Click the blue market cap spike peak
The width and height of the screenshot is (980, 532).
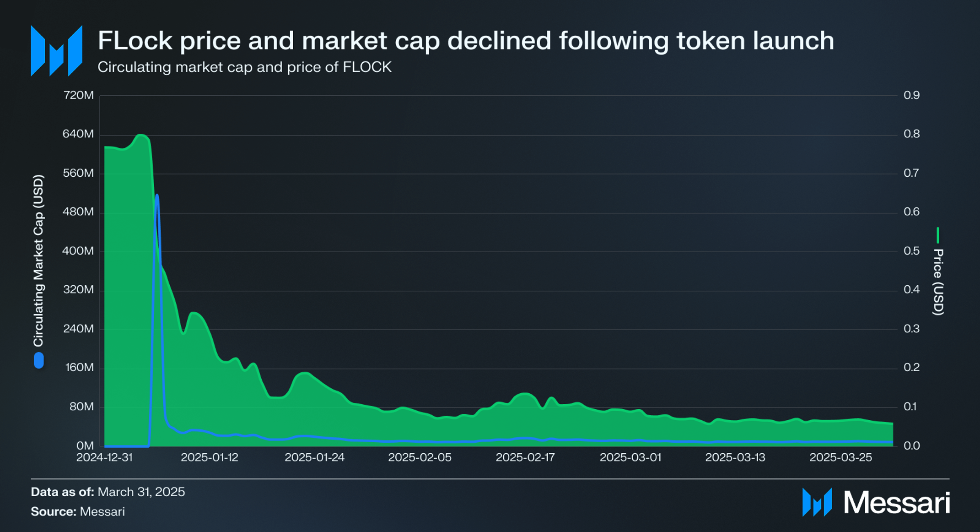[x=157, y=195]
